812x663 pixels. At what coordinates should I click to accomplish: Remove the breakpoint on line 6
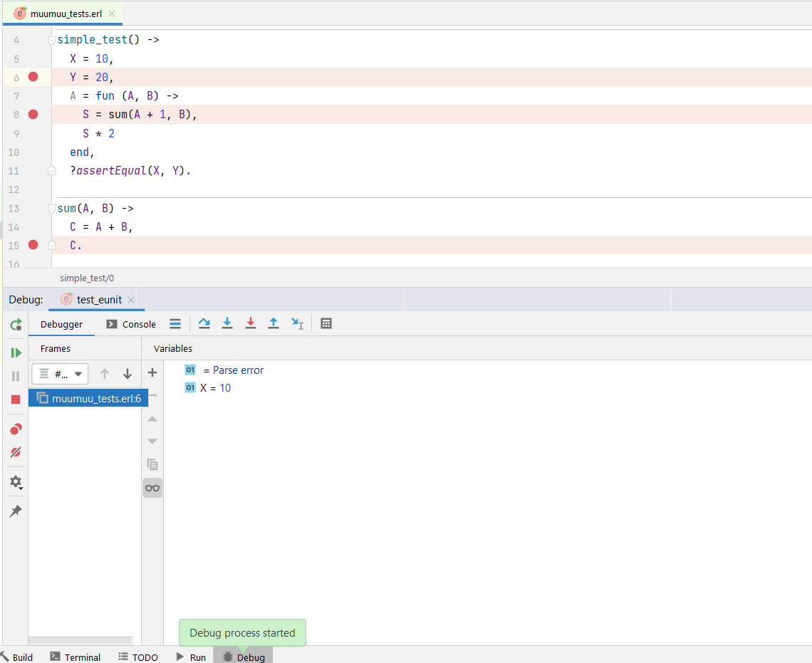(33, 76)
